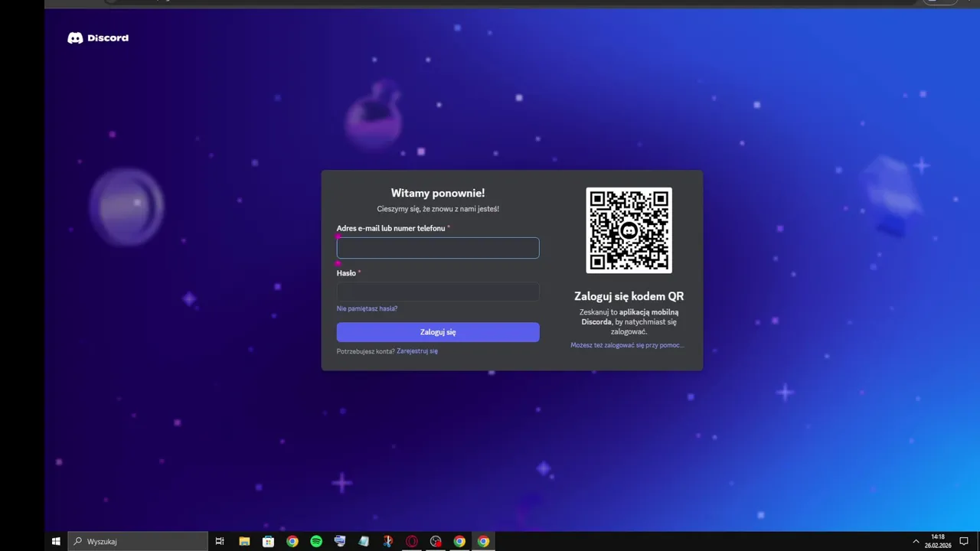Open the 'Nie pamiętasz hasła?' link
Screen dimensions: 980x551
367,308
